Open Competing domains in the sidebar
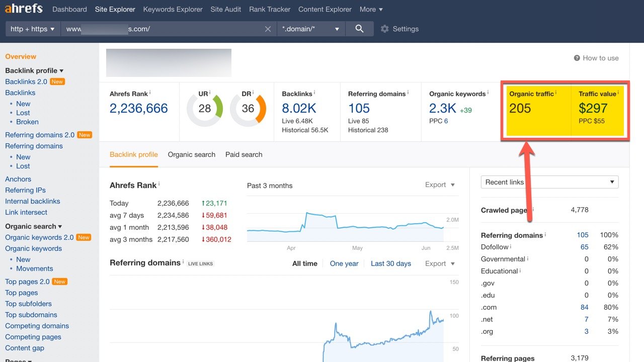Screen dimensions: 644x362 coord(37,326)
